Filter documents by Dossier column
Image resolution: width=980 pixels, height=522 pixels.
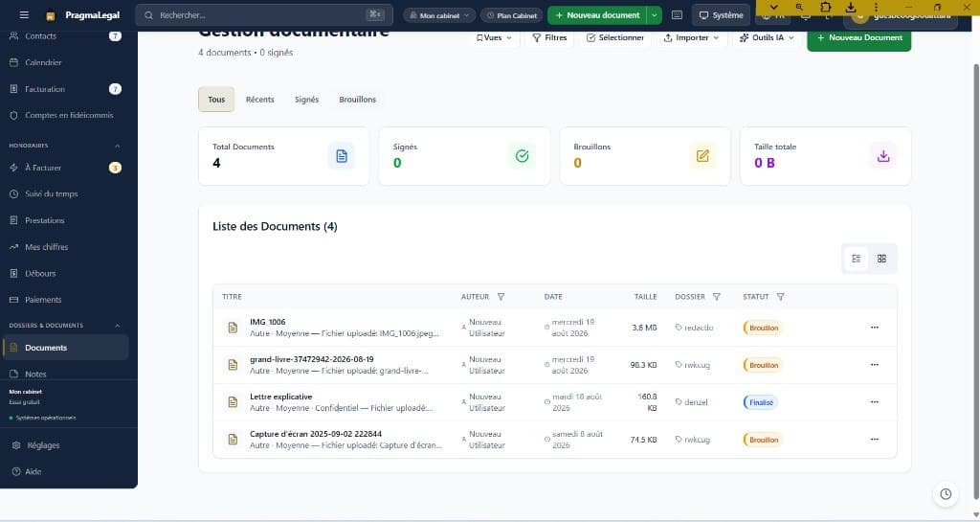click(716, 297)
